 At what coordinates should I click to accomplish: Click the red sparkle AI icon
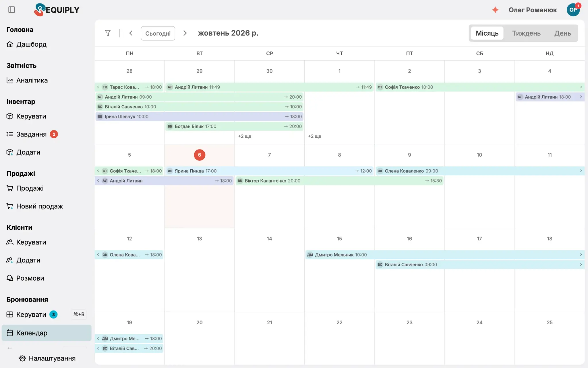[x=495, y=10]
